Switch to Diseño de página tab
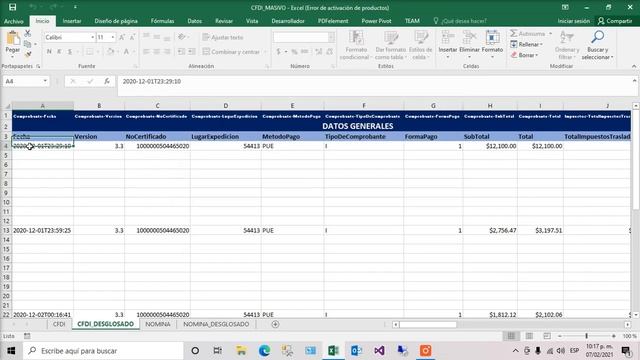Image resolution: width=640 pixels, height=360 pixels. (116, 21)
